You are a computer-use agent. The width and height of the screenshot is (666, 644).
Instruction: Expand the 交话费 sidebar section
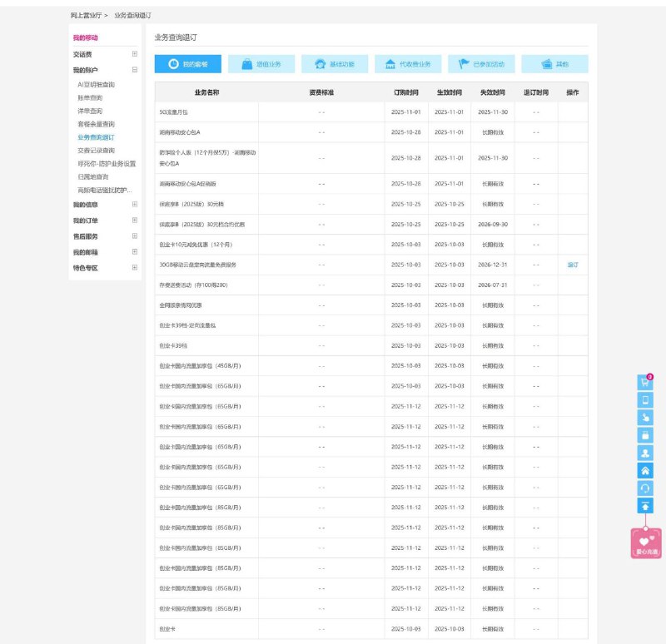[135, 54]
